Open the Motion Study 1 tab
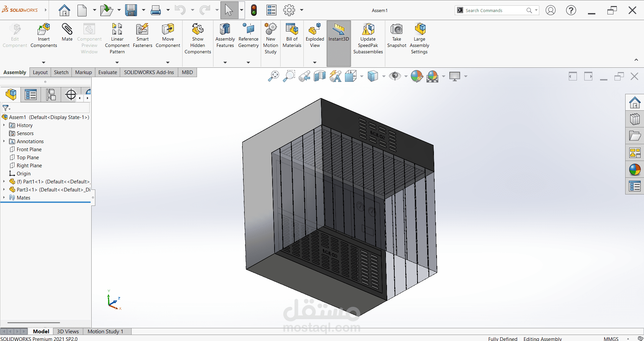The image size is (644, 341). pos(105,331)
